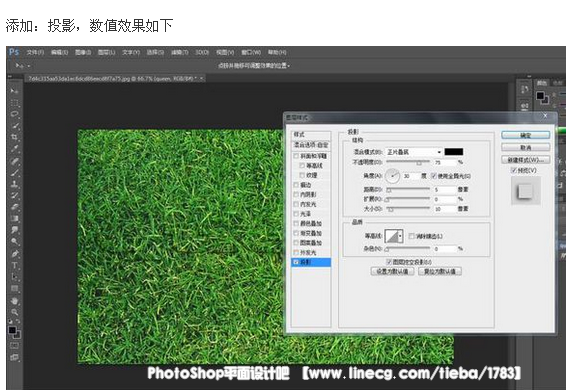Open the 等高线 contour picker dropdown arrow
Image resolution: width=571 pixels, height=390 pixels.
tap(400, 236)
